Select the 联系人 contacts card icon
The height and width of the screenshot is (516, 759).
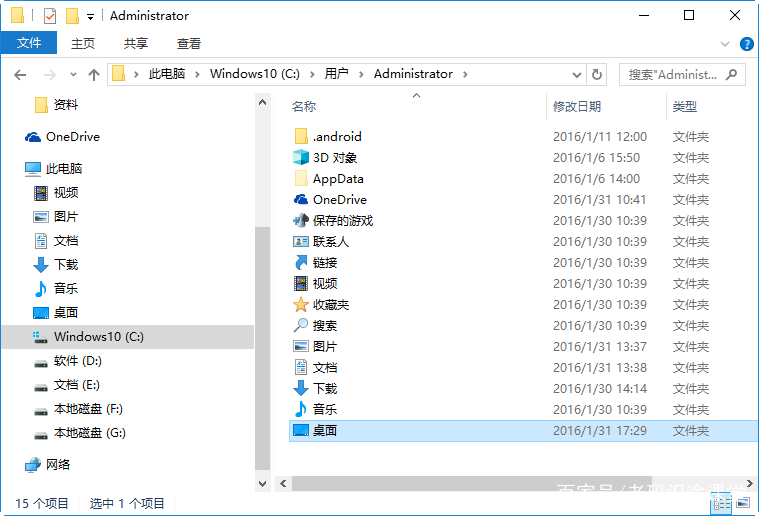point(301,242)
